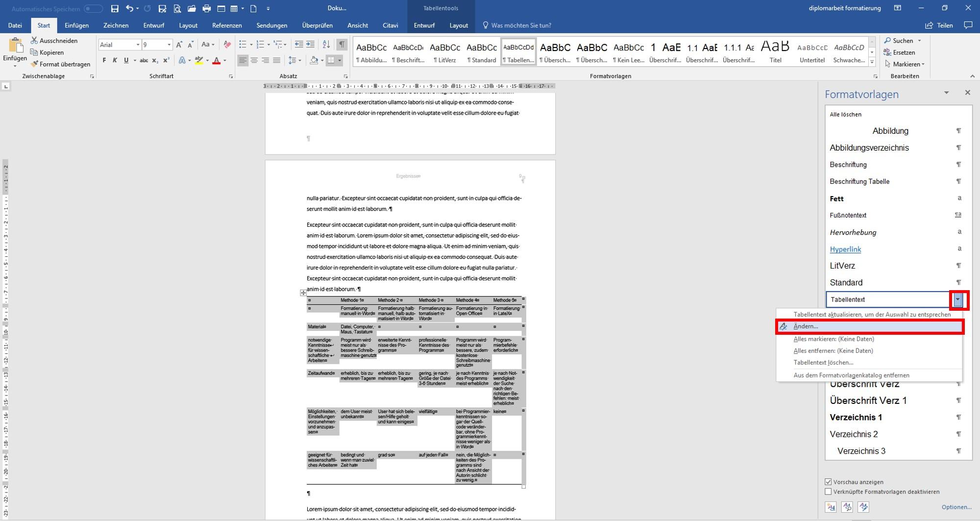Screen dimensions: 980x521
Task: Open the sort icon in Absatz
Action: coord(326,45)
